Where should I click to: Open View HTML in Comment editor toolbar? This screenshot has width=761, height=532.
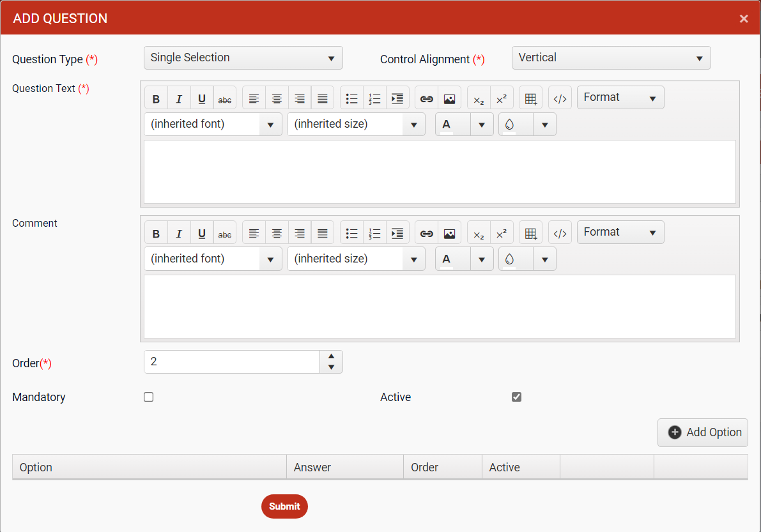coord(560,234)
